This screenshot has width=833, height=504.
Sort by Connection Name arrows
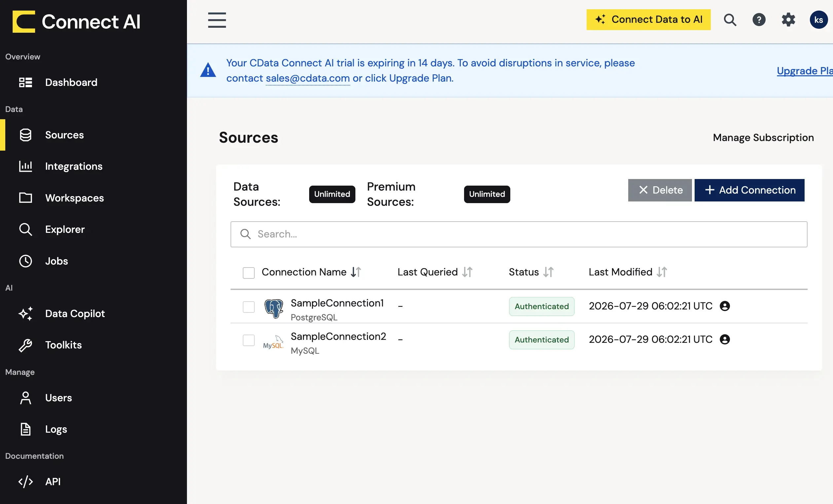point(356,272)
